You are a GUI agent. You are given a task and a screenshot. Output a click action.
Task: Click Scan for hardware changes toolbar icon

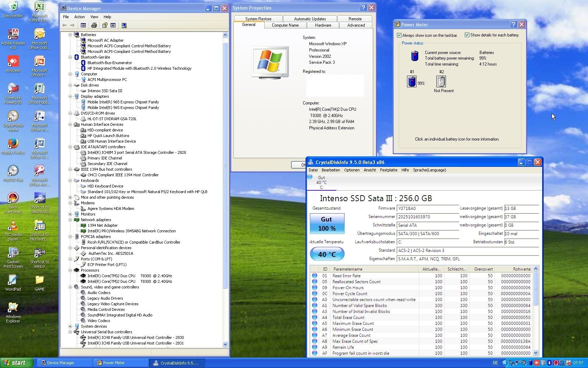tap(124, 25)
